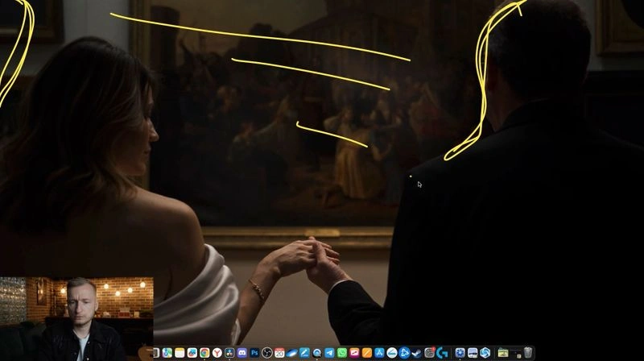This screenshot has height=361, width=644.
Task: Open the Calendar app showing 20
Action: 279,353
